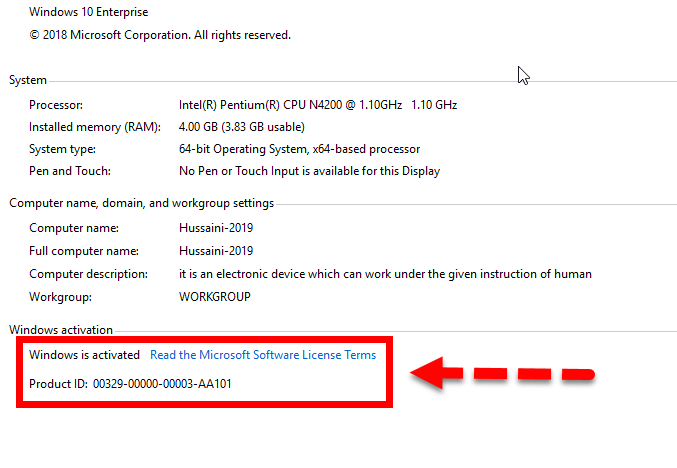This screenshot has height=468, width=677.
Task: Click the 64-bit Operating System text
Action: (299, 149)
